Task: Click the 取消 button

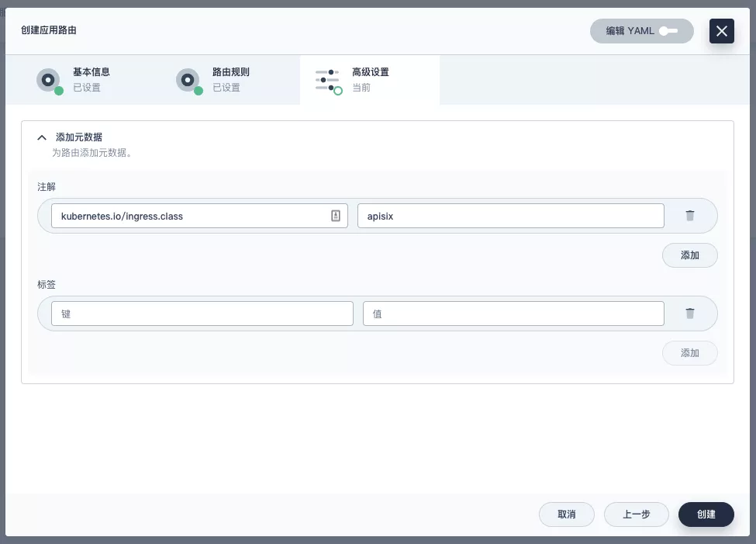Action: click(x=567, y=514)
